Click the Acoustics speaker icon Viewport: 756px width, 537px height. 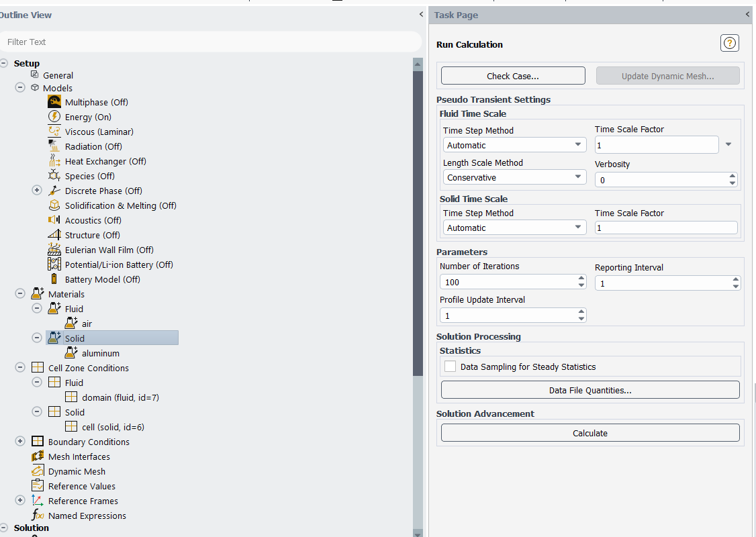point(54,219)
